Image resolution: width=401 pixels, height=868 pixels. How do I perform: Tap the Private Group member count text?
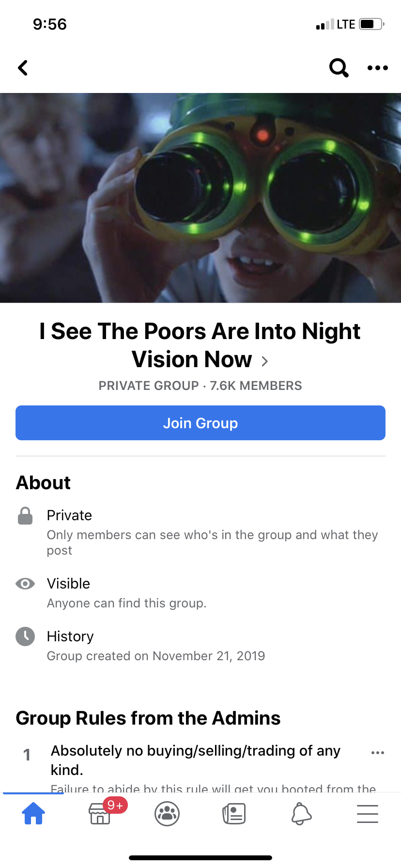tap(200, 386)
